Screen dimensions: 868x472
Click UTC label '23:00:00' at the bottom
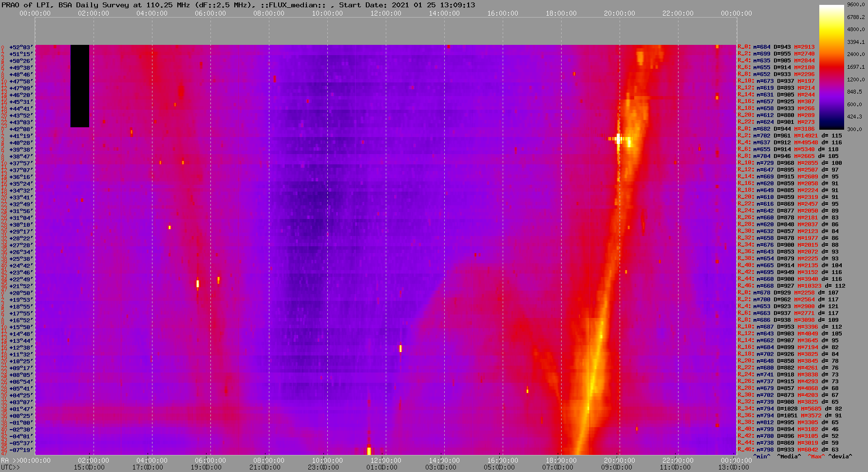pos(323,468)
